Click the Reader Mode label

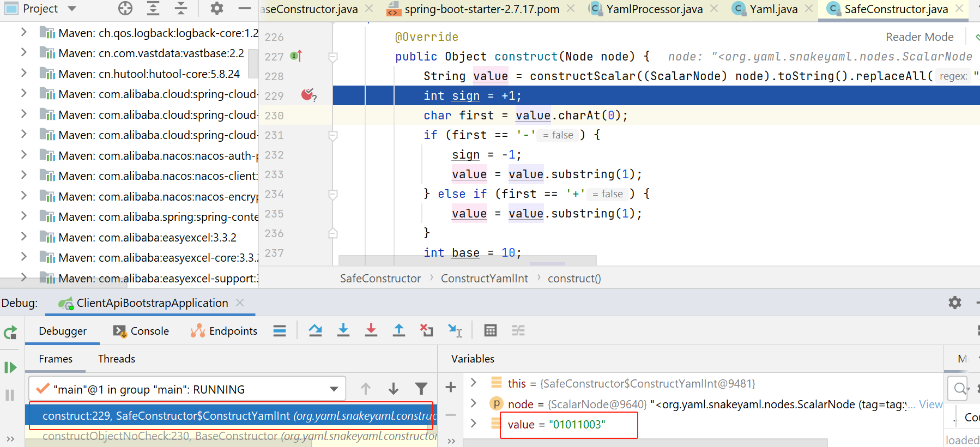(x=919, y=37)
